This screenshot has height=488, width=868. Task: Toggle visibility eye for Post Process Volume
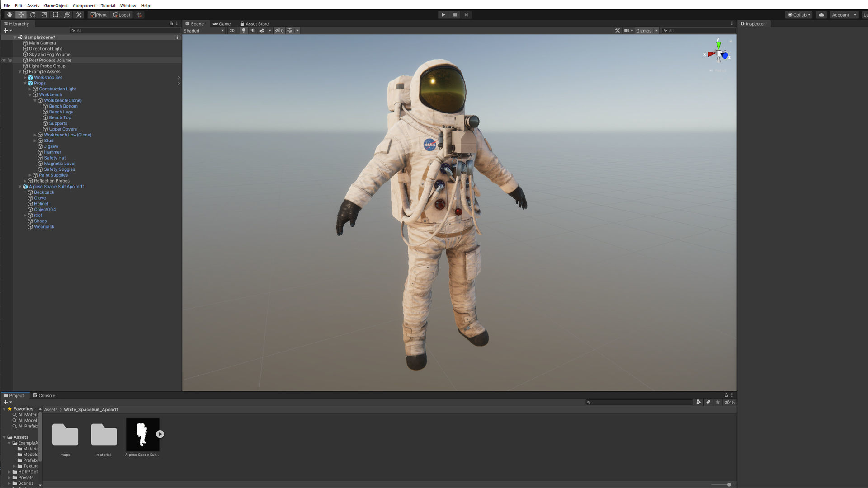click(x=4, y=61)
